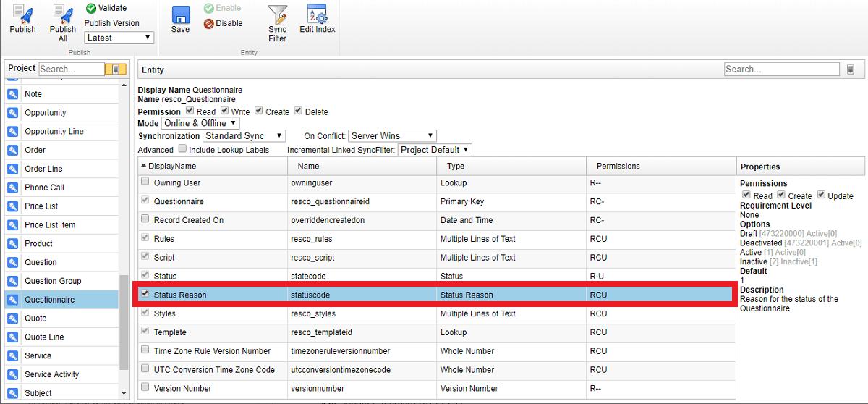Click the Price List Item entity icon
The height and width of the screenshot is (404, 868).
13,225
